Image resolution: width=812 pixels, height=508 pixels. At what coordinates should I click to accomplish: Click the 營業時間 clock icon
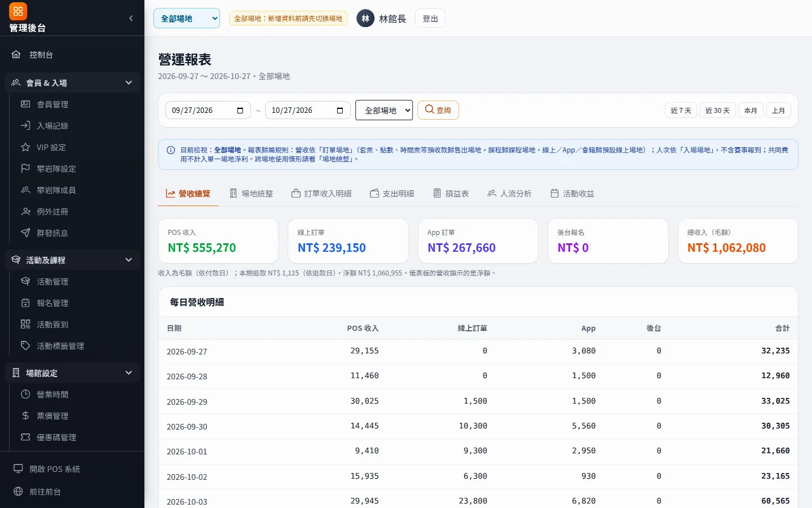(25, 395)
